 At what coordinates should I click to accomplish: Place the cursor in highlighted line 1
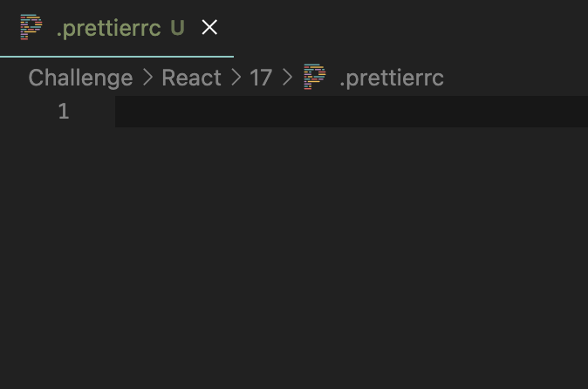coord(352,112)
